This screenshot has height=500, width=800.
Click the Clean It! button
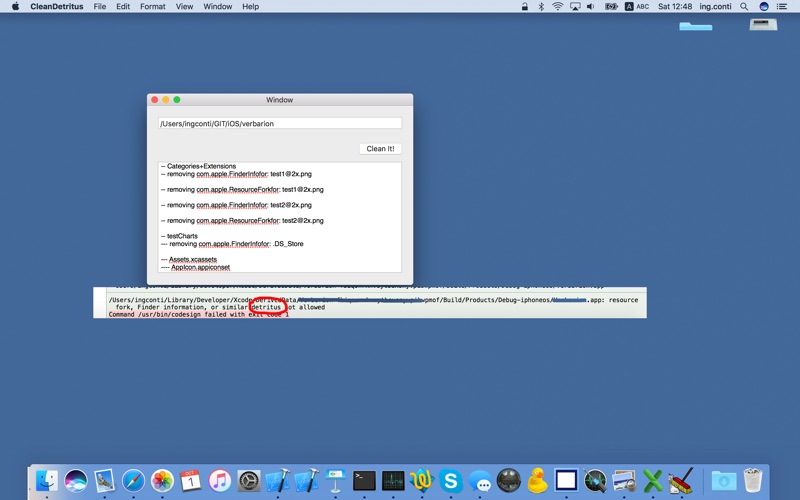click(x=380, y=148)
